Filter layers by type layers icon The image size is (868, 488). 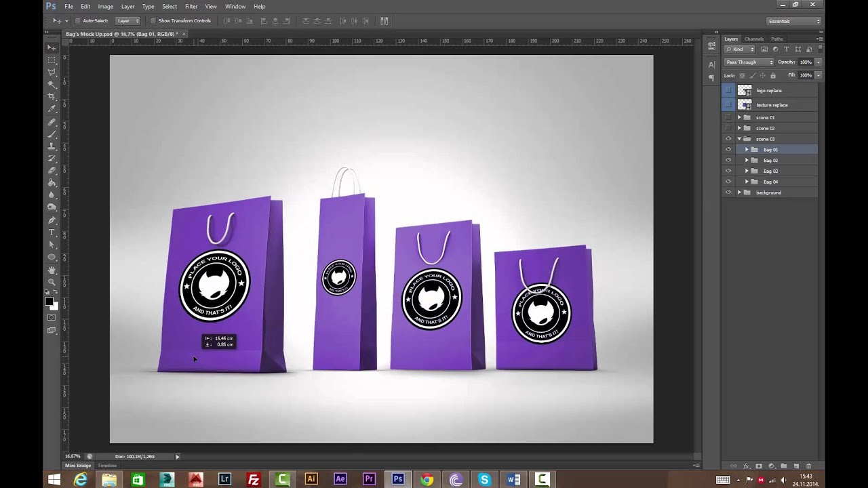(x=787, y=49)
